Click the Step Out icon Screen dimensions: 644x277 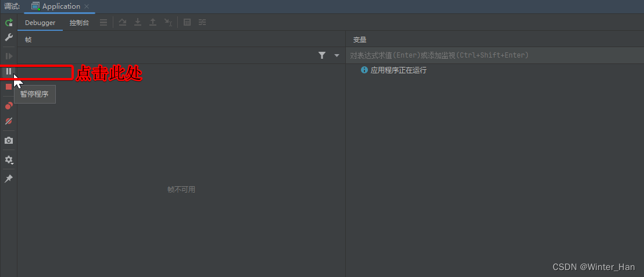(x=153, y=22)
